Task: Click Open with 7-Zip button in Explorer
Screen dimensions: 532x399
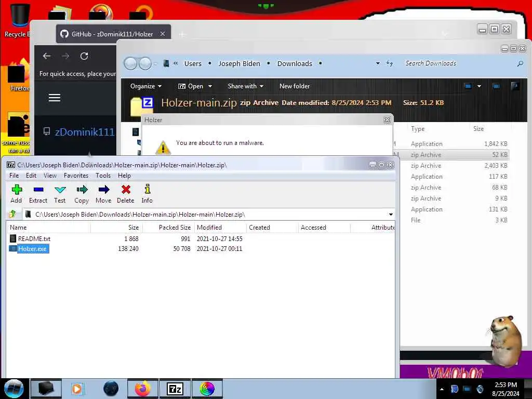Action: click(x=191, y=86)
